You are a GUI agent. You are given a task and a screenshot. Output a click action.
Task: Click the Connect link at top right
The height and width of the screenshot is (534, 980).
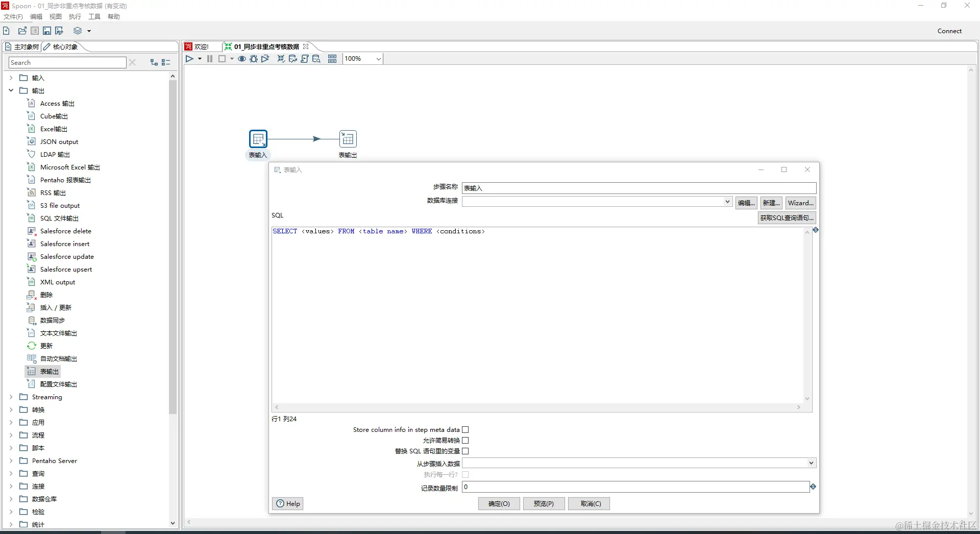coord(949,31)
